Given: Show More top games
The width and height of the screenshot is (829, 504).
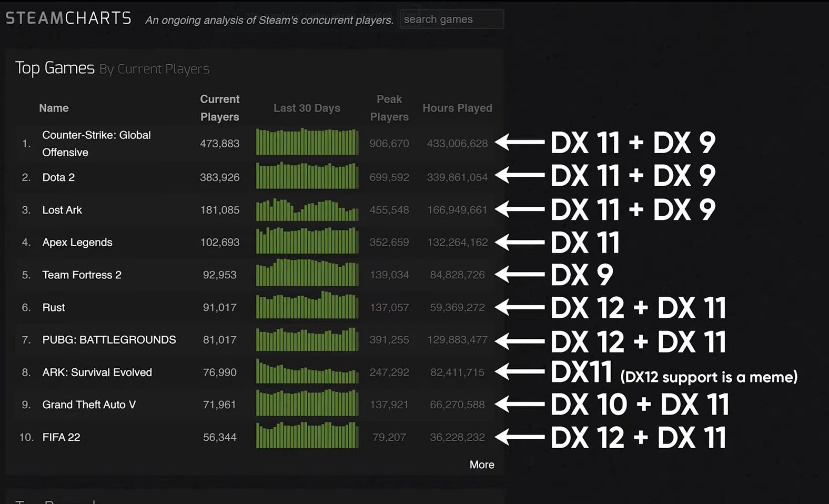Looking at the screenshot, I should [482, 465].
